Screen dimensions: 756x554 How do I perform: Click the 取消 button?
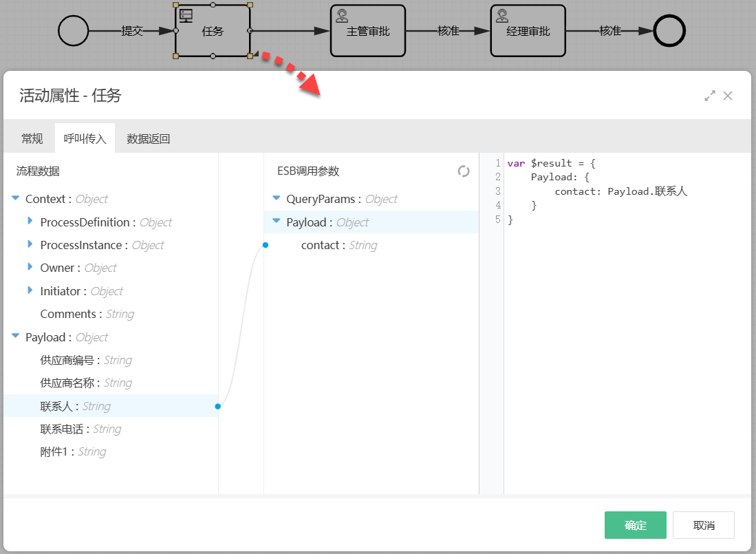[x=703, y=525]
